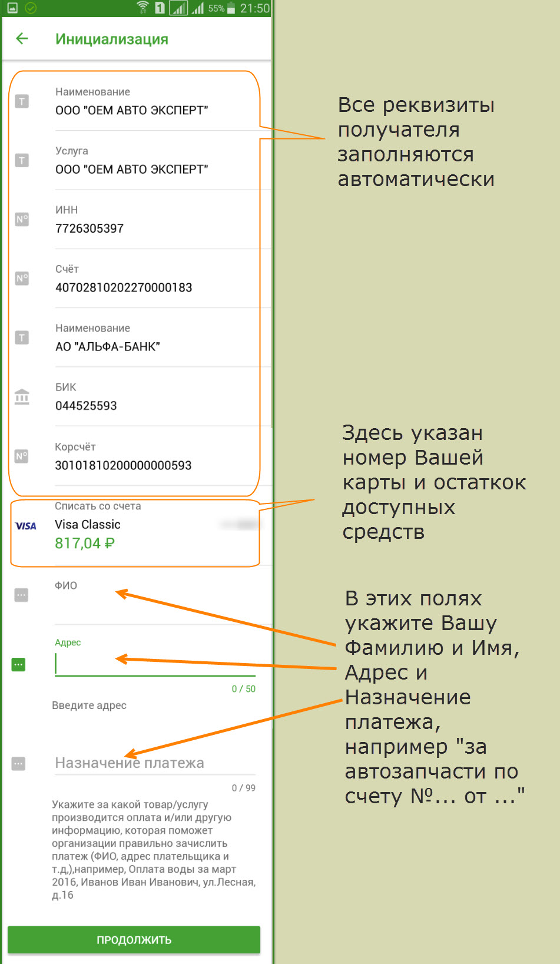This screenshot has width=560, height=964.
Task: Tap the Wi-Fi icon in the status bar
Action: pyautogui.click(x=142, y=8)
